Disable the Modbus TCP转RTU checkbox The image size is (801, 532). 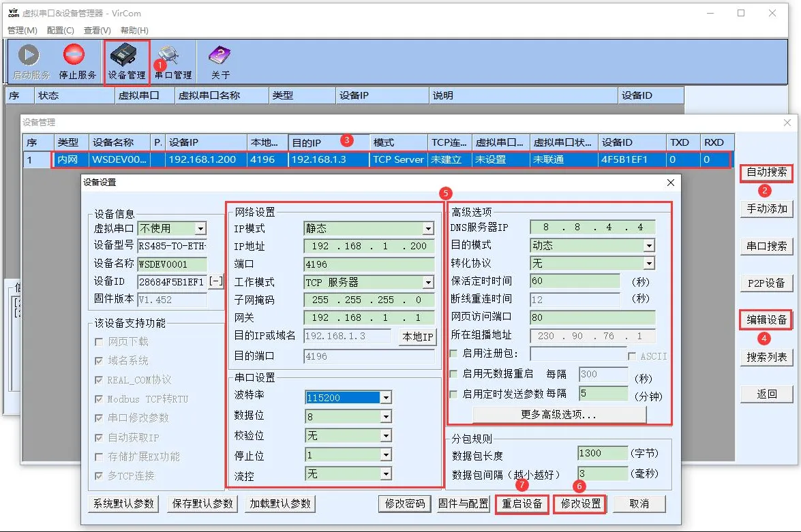(100, 399)
